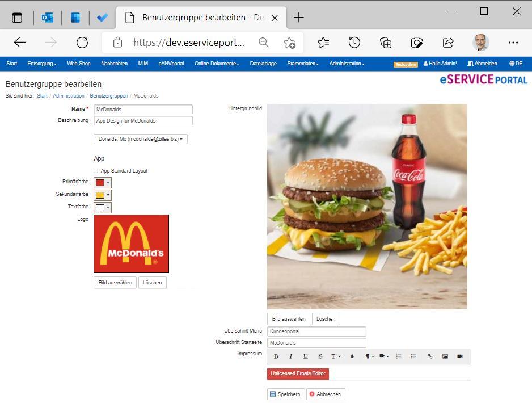This screenshot has width=532, height=403.
Task: Open the Sekundärfarbe yellow color picker
Action: click(103, 195)
